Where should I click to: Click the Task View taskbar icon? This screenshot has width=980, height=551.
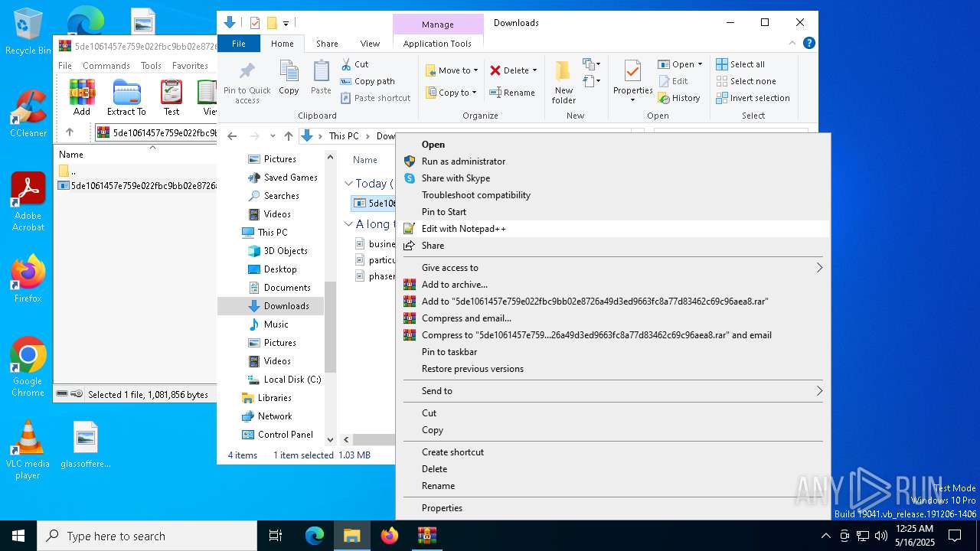(x=276, y=536)
